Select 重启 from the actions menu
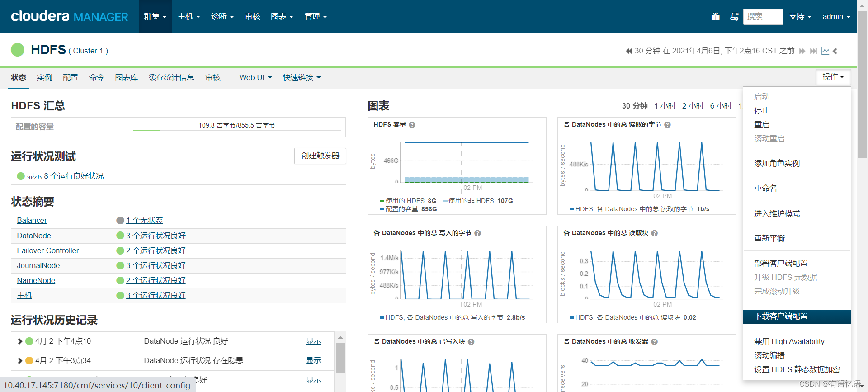Image resolution: width=868 pixels, height=392 pixels. [x=797, y=124]
